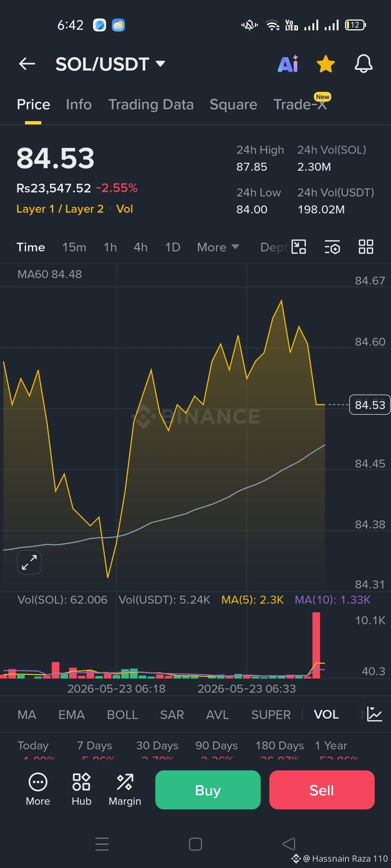391x868 pixels.
Task: Tap the 24h Vol(USDT) 198.02M value
Action: (x=321, y=209)
